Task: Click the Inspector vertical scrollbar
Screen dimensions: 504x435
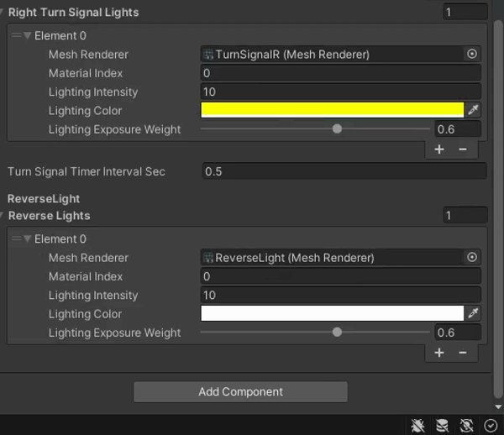Action: coord(498,209)
